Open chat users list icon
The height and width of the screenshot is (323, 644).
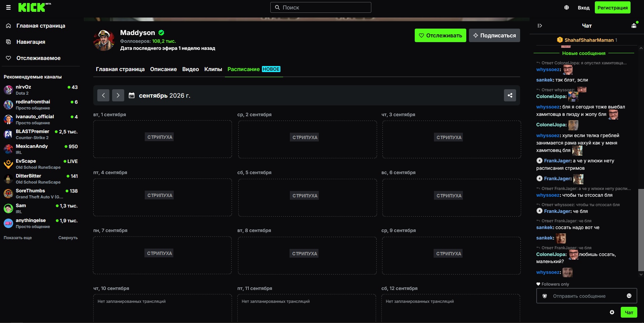(x=634, y=26)
